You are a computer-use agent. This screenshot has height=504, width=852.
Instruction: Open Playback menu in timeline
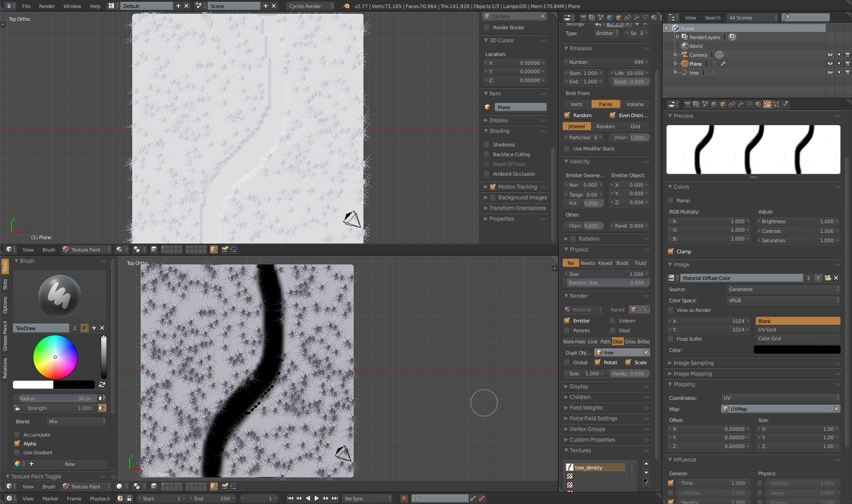click(100, 498)
